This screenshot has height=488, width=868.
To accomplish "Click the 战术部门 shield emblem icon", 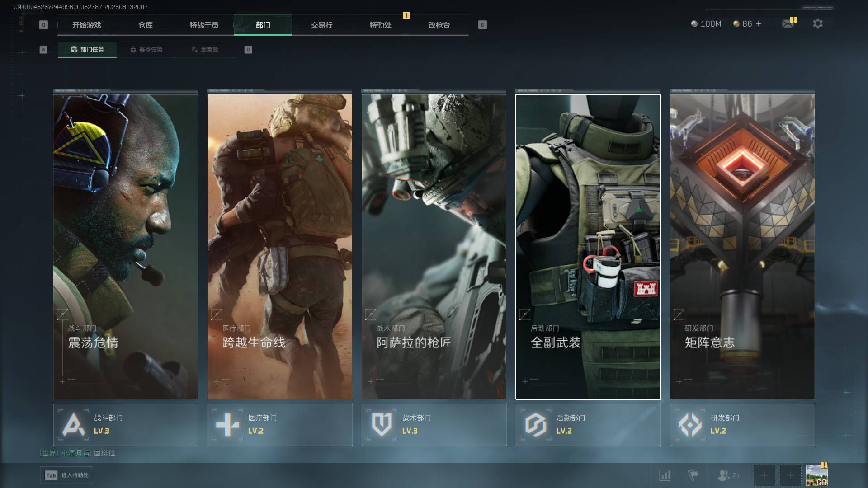I will (382, 425).
